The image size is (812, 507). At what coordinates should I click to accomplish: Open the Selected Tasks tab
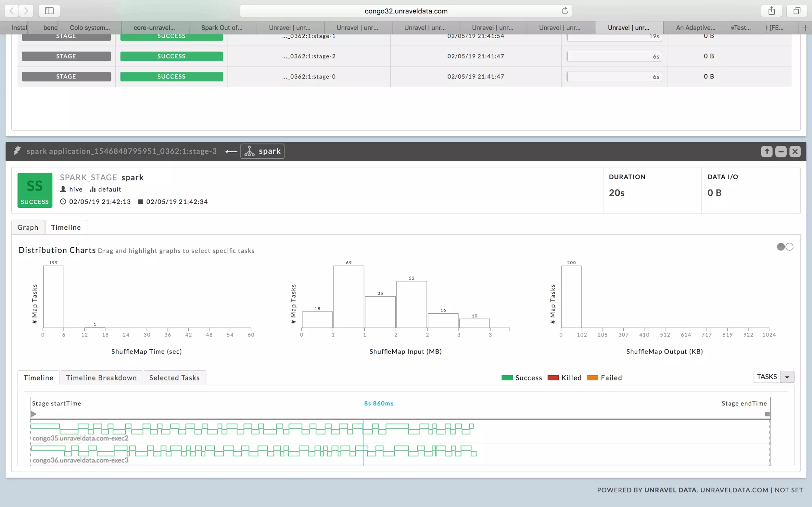pos(174,377)
